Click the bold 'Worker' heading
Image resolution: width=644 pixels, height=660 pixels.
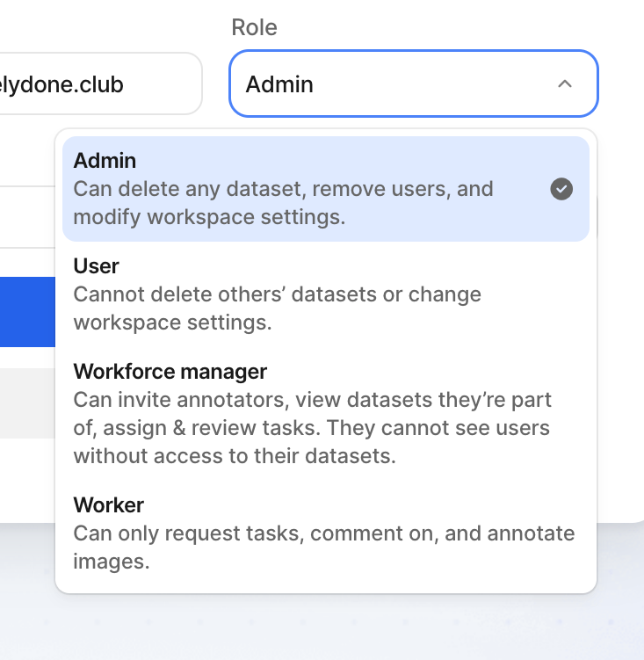pos(108,505)
